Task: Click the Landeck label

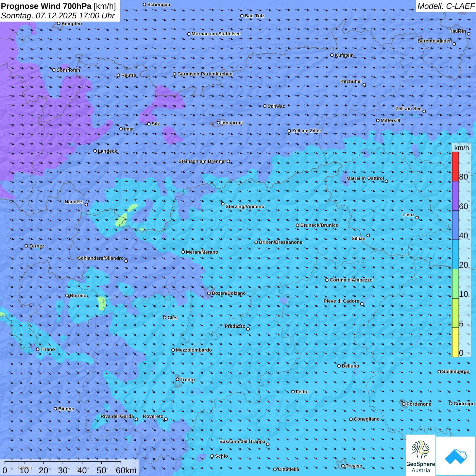Action: pyautogui.click(x=107, y=151)
